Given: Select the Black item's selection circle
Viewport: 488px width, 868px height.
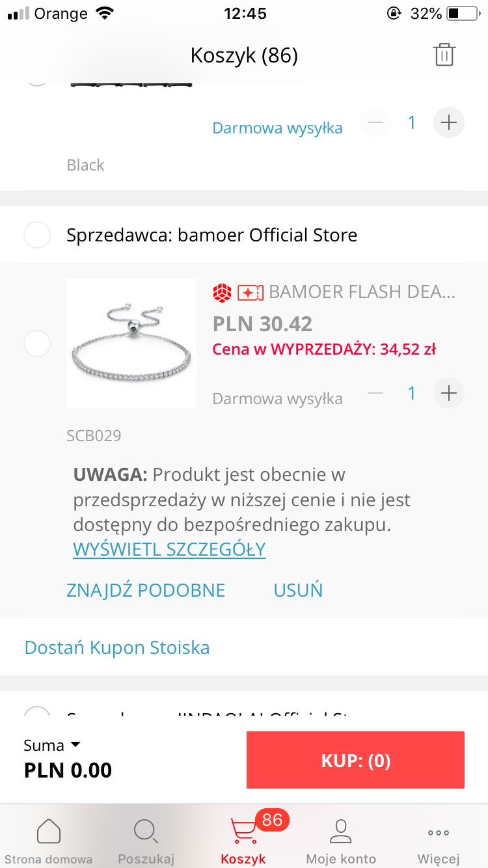Looking at the screenshot, I should tap(36, 78).
